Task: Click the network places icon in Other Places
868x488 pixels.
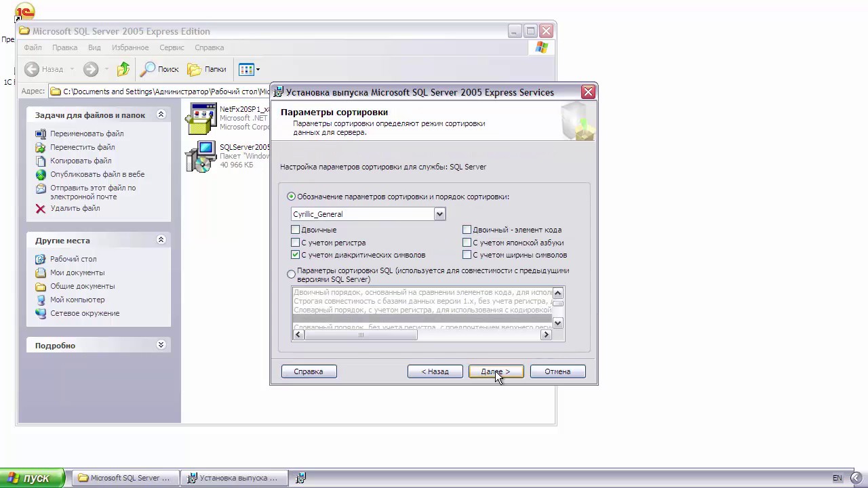Action: click(41, 313)
